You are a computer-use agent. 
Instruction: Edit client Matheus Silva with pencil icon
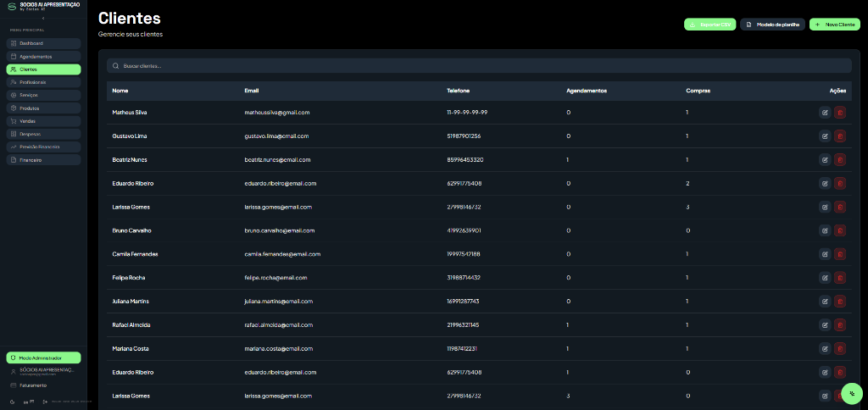(x=825, y=113)
